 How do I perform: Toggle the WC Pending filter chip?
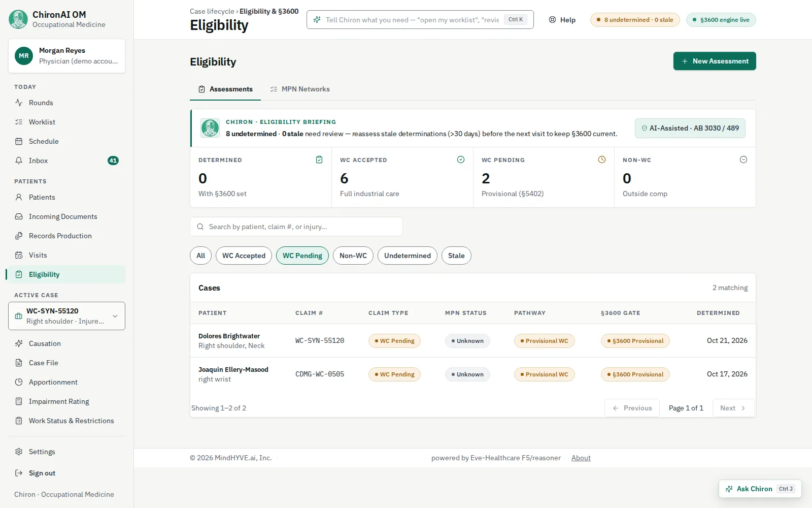[x=302, y=256]
